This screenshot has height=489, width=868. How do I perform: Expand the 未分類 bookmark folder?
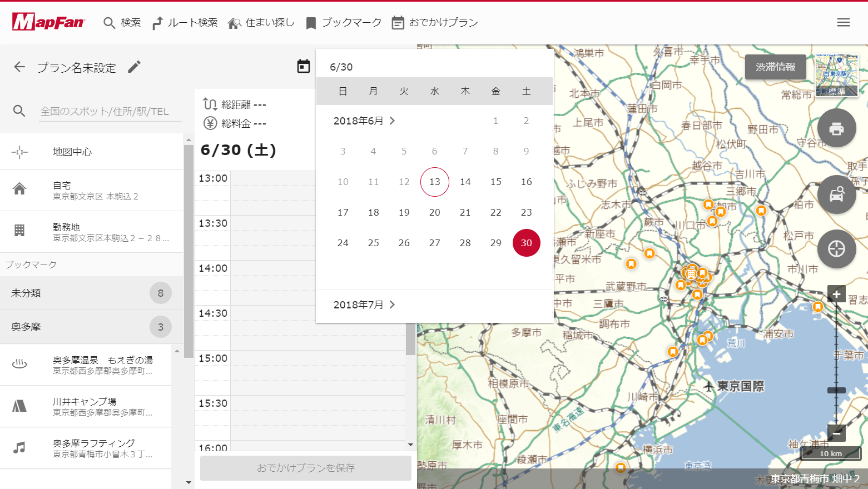pyautogui.click(x=92, y=293)
